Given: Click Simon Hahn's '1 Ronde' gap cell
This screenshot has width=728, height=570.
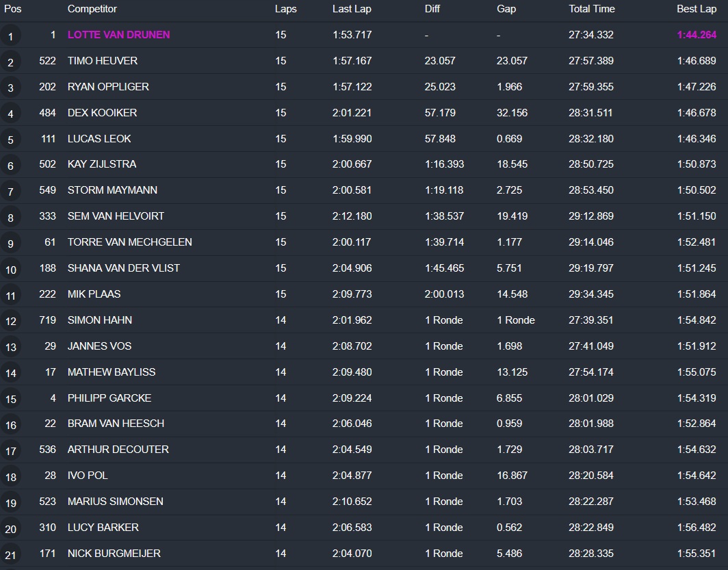Looking at the screenshot, I should (x=515, y=320).
